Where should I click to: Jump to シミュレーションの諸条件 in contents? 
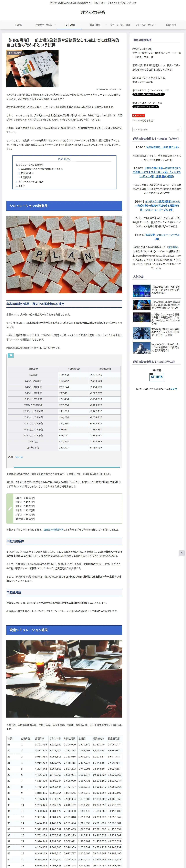[31, 165]
